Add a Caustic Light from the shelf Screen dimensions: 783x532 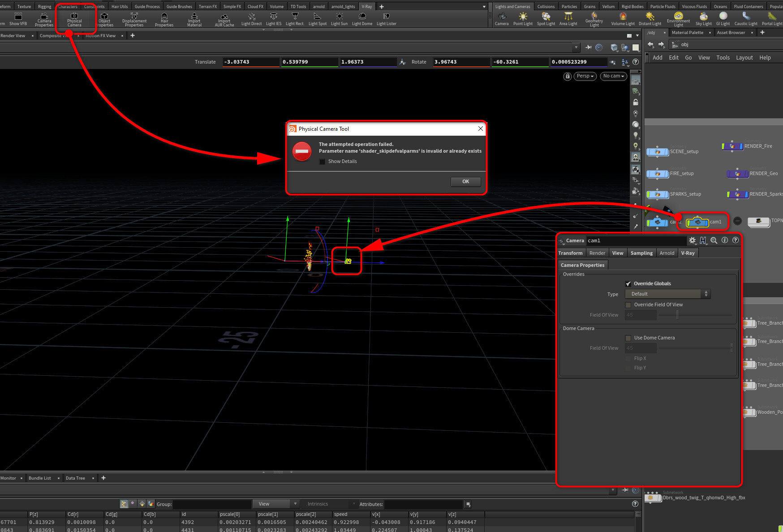(746, 19)
